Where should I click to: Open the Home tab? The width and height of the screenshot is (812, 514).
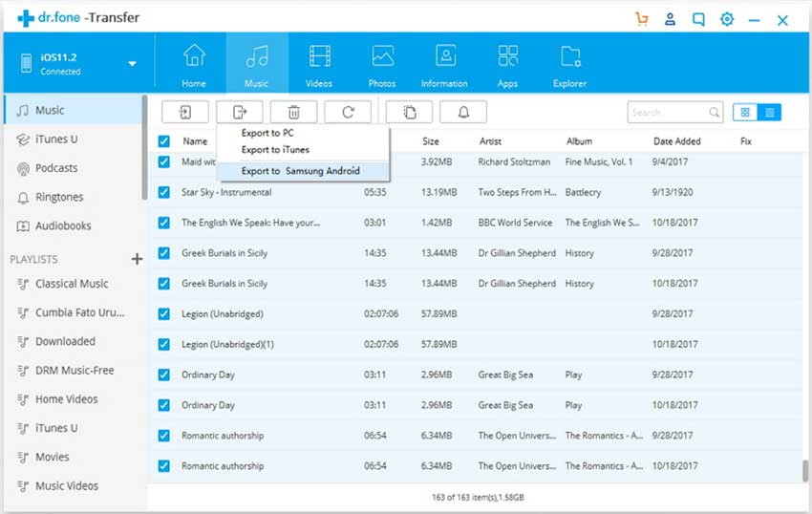tap(194, 64)
